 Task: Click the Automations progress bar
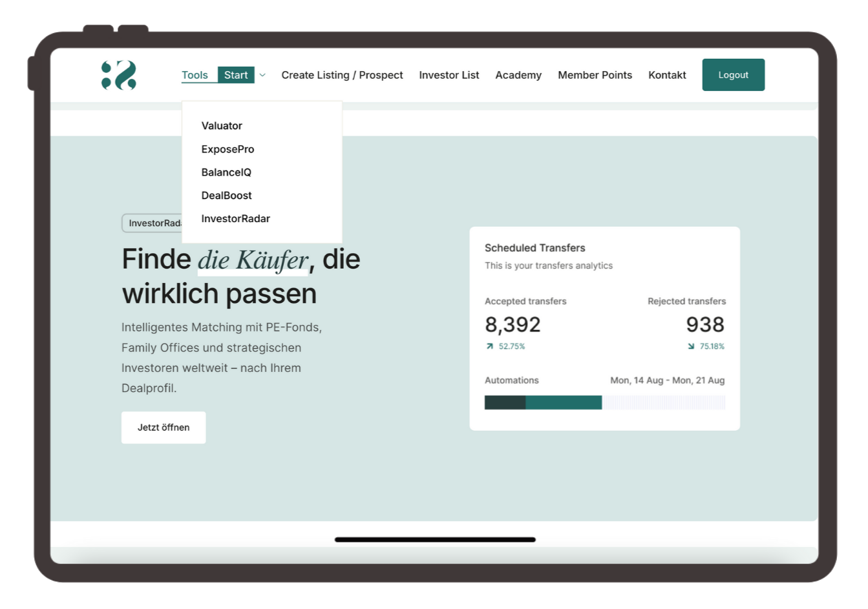pos(604,403)
